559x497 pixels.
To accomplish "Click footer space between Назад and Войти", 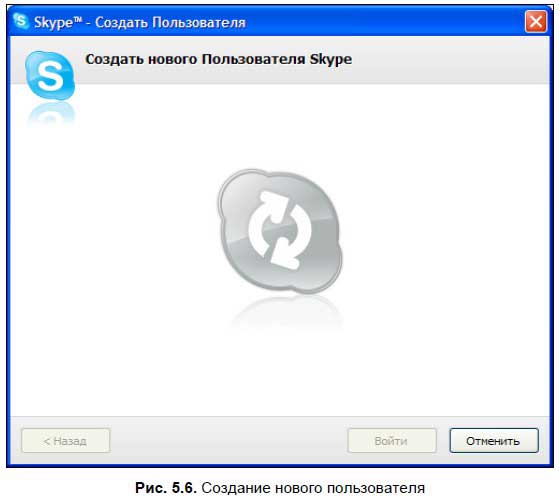I will point(229,441).
